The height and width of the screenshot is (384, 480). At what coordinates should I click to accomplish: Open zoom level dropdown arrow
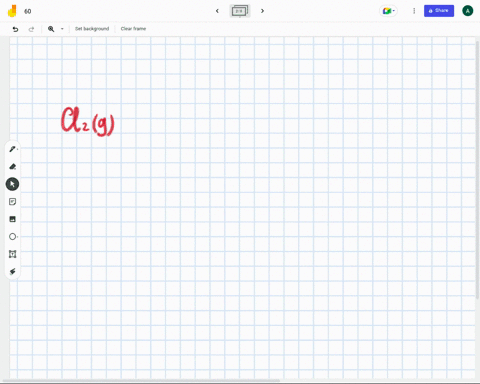[x=62, y=29]
